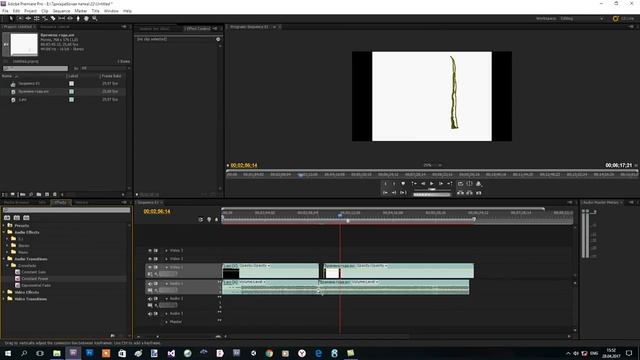Image resolution: width=640 pixels, height=360 pixels.
Task: Open Windows Start menu
Action: (x=8, y=353)
